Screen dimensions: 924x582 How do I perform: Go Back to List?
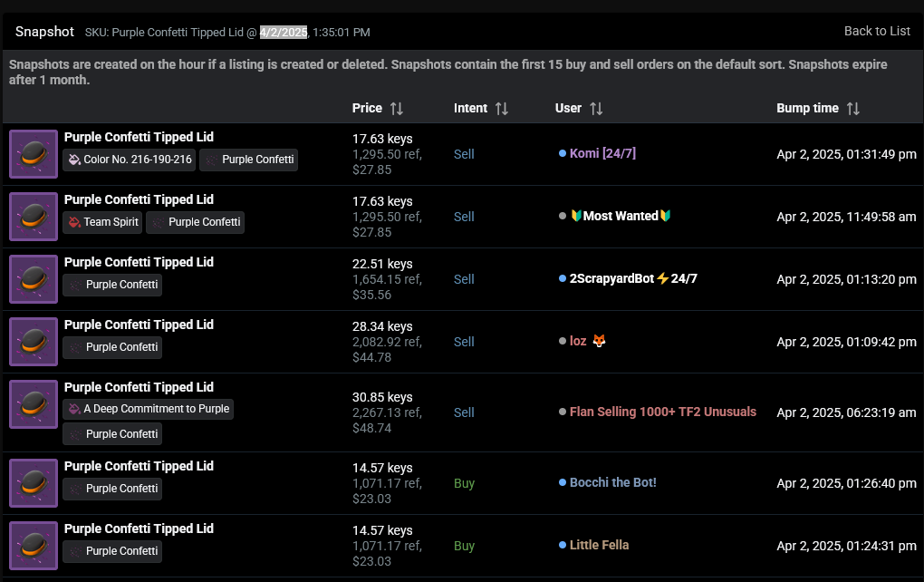click(876, 31)
